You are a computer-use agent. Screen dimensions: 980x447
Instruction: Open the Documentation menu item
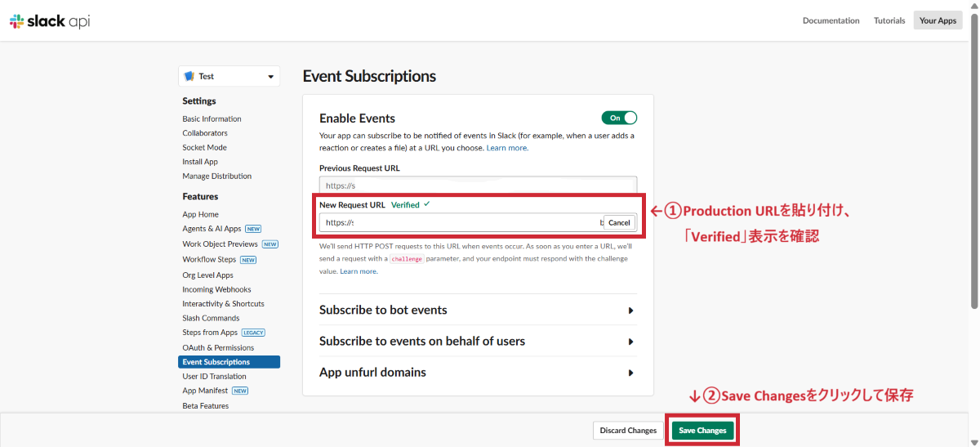(x=831, y=20)
